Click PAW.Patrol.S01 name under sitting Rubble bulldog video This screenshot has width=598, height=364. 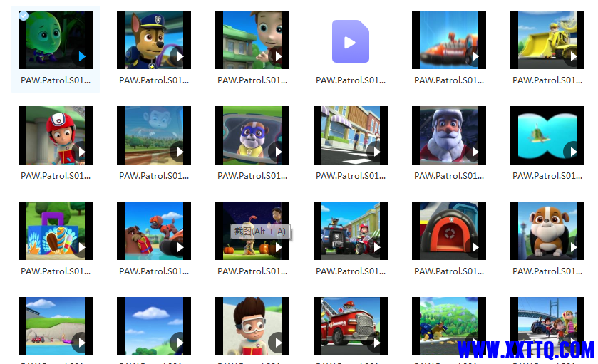coord(547,271)
